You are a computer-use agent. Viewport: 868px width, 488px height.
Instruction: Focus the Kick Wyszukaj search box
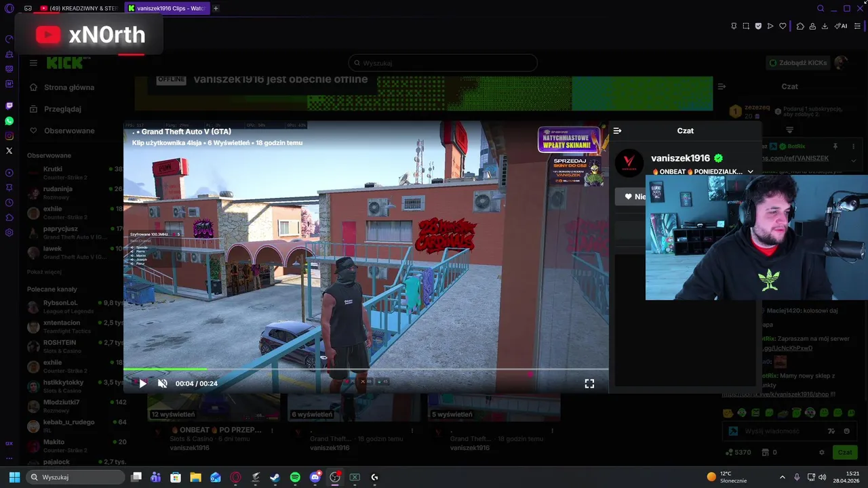tap(443, 63)
